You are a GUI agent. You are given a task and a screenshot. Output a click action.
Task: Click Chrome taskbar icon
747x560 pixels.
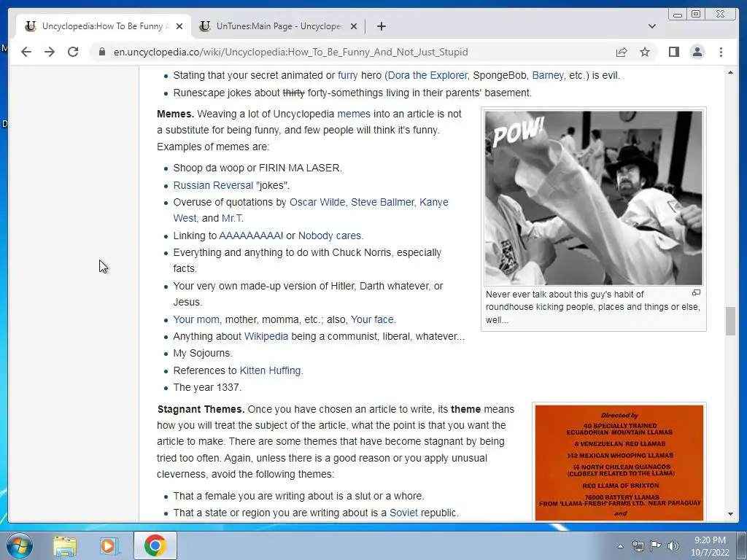155,545
